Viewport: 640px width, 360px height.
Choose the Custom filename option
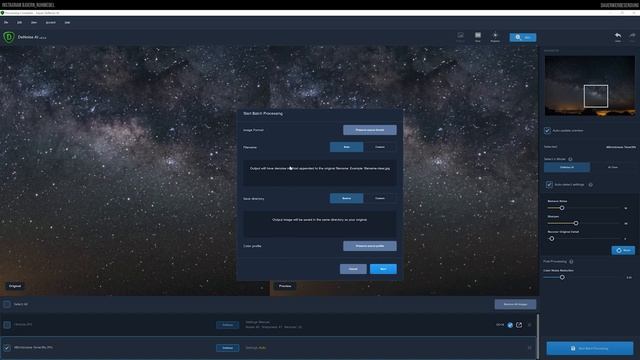pos(380,147)
